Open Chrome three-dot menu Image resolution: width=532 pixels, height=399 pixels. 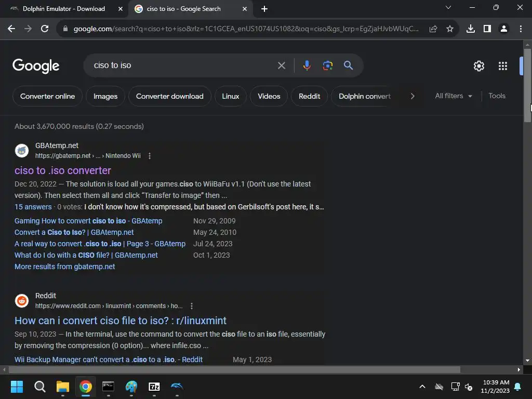click(x=521, y=29)
